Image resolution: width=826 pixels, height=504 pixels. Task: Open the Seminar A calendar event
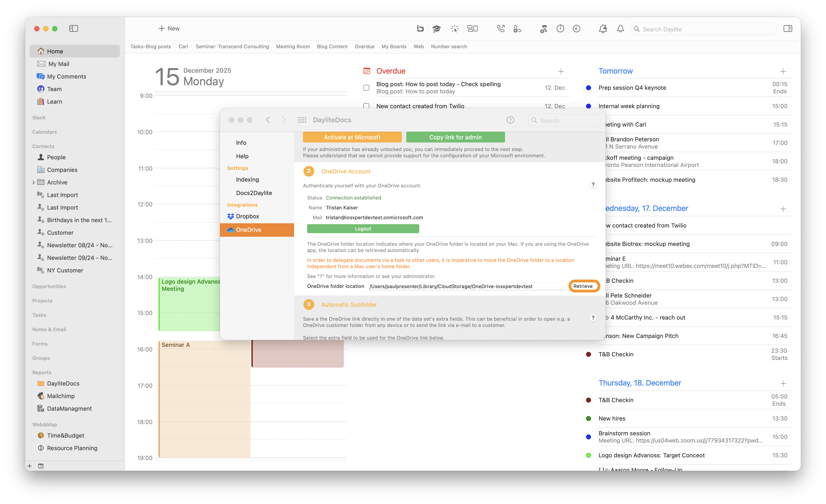pyautogui.click(x=204, y=399)
